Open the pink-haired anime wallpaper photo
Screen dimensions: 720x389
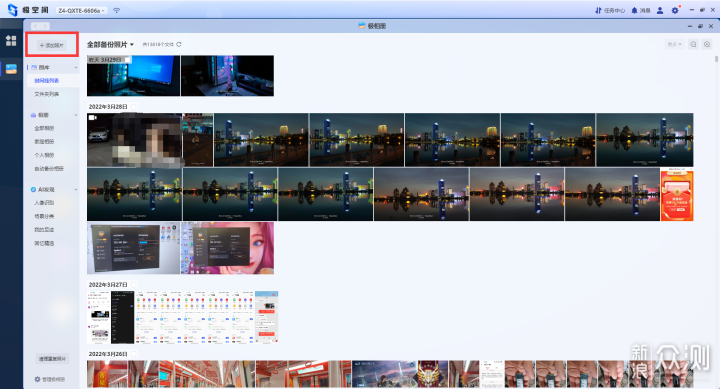tap(228, 248)
